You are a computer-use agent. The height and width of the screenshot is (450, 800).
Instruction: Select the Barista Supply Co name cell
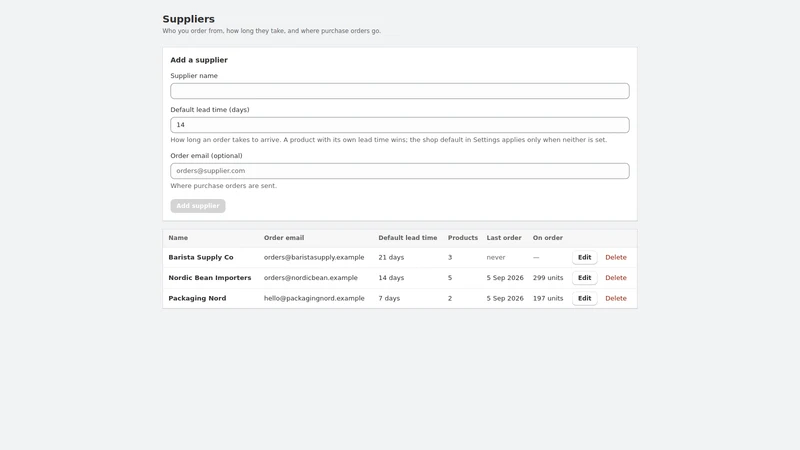(201, 257)
